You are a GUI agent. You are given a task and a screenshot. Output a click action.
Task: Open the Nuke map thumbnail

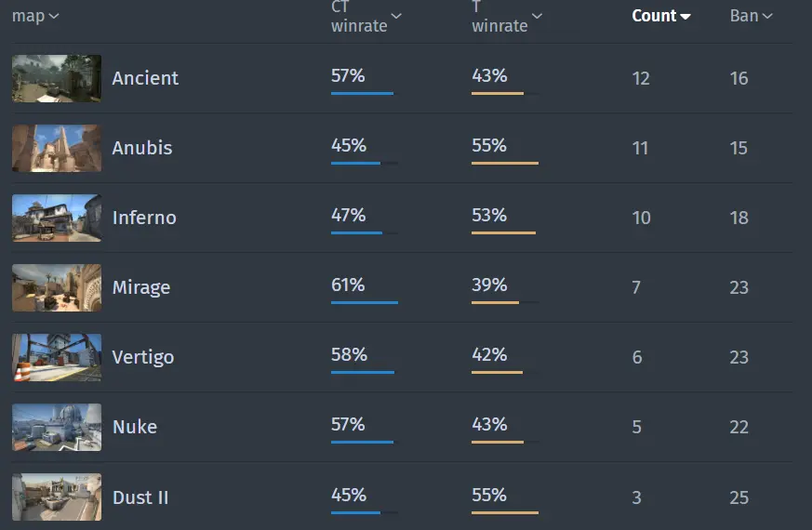coord(57,428)
